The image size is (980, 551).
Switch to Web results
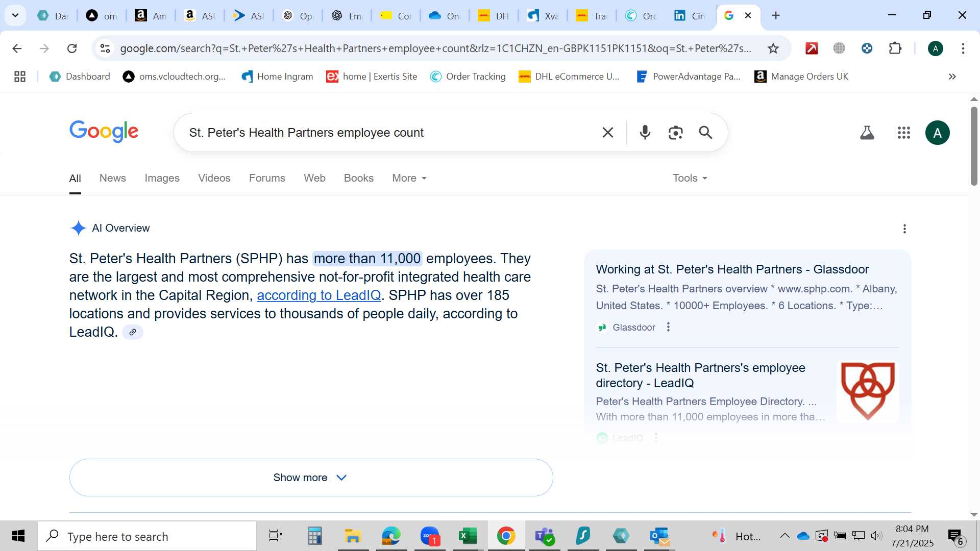click(x=314, y=178)
